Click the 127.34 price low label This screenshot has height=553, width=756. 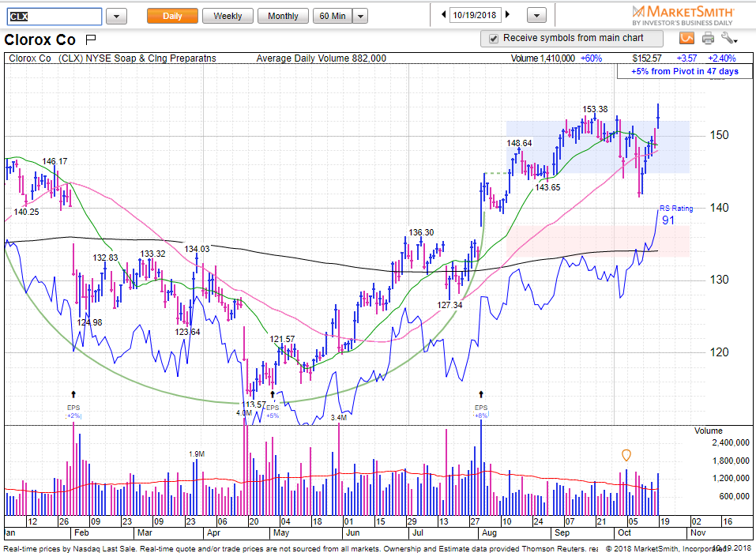[449, 305]
